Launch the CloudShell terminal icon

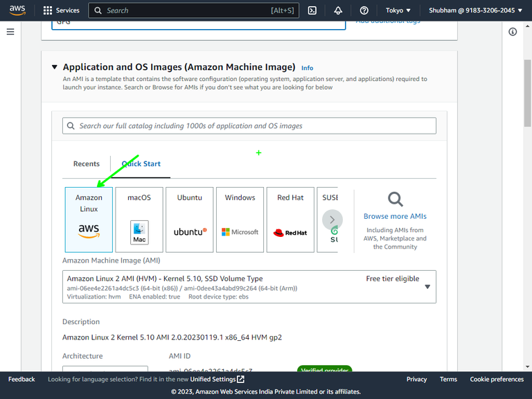point(312,10)
